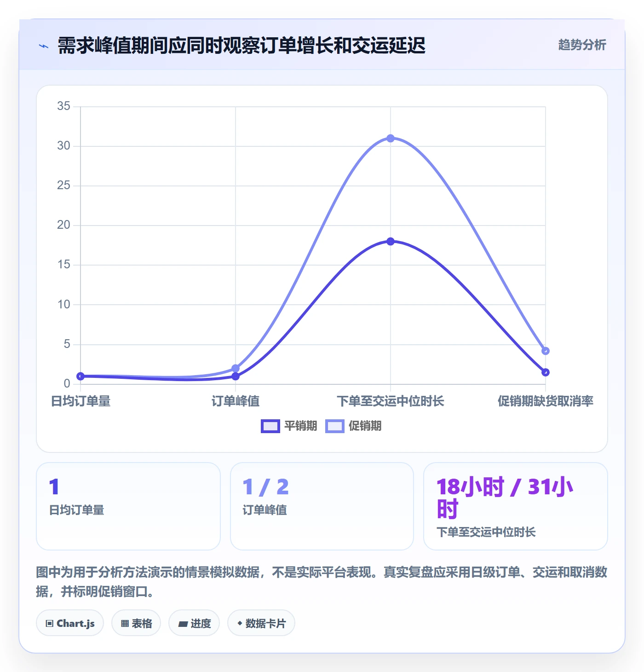Click the 订单峰值 x-axis label

tap(236, 401)
